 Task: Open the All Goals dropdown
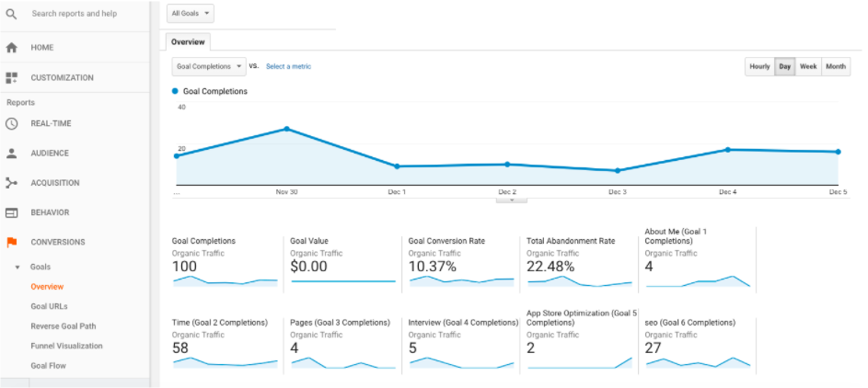coord(191,14)
